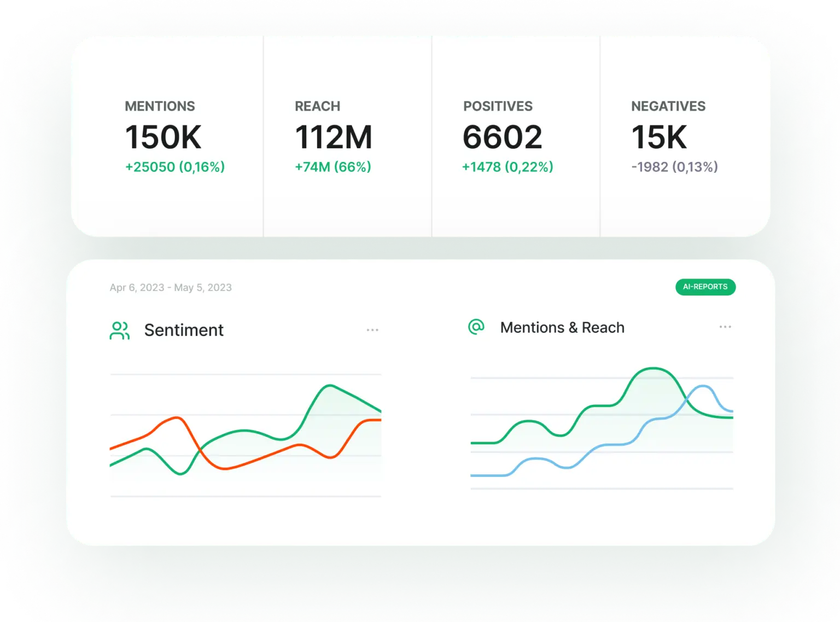
Task: Open the Mentions & Reach ellipsis menu
Action: point(725,326)
